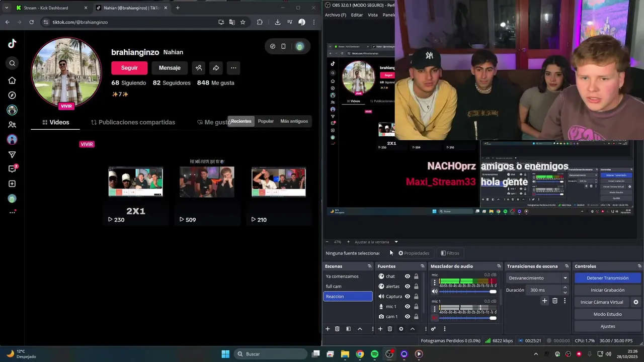
Task: Open OBS Ajustes button
Action: tap(607, 326)
